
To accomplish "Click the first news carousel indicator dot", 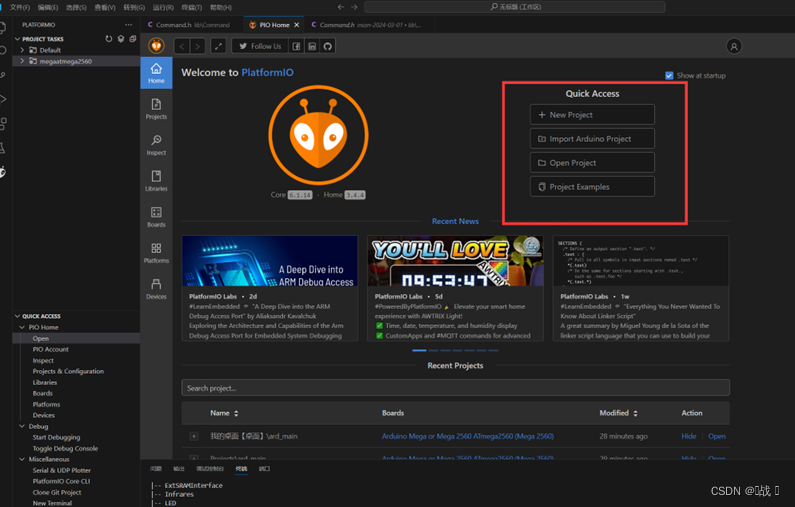I will tap(419, 350).
